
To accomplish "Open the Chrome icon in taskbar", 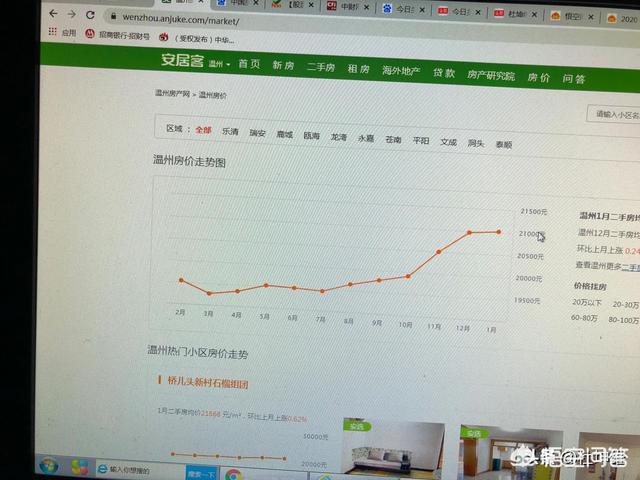I will [233, 475].
